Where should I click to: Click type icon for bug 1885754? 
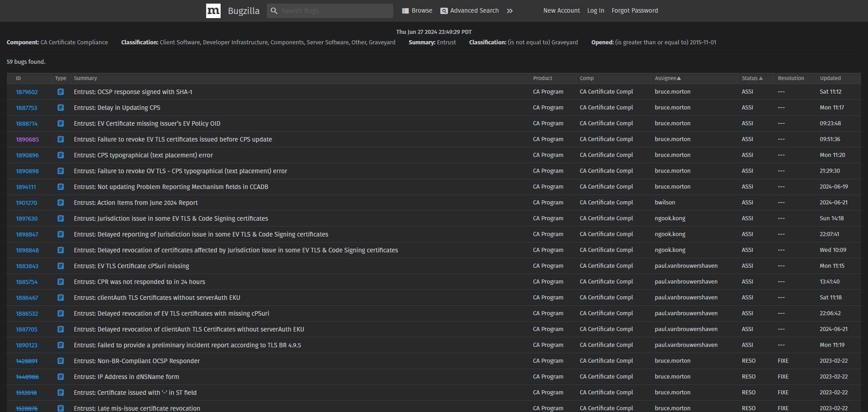point(61,282)
